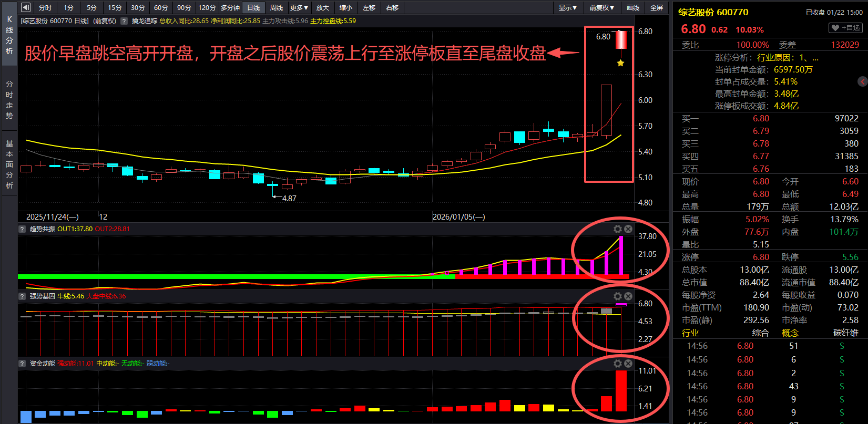Click 左移 to shift chart left
This screenshot has width=868, height=424.
[x=369, y=7]
